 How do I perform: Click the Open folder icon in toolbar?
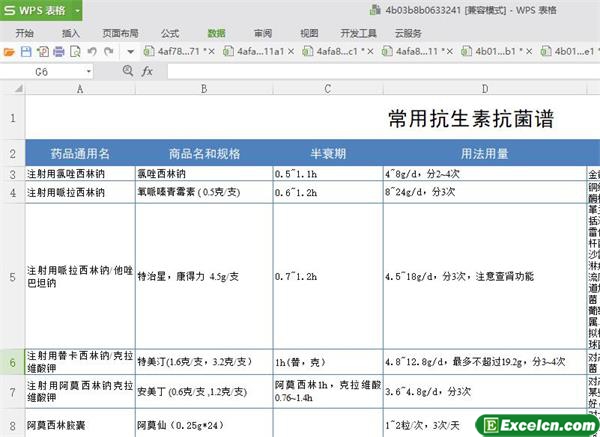[9, 51]
